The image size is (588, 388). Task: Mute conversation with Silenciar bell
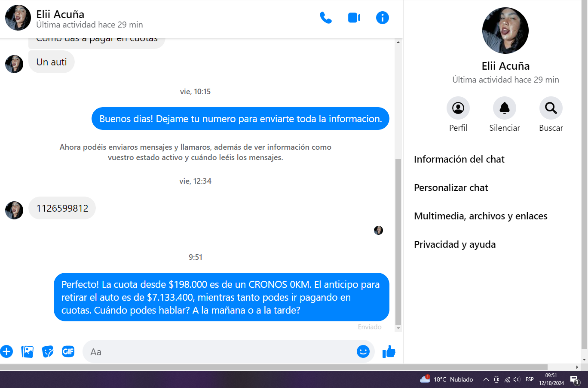(505, 108)
